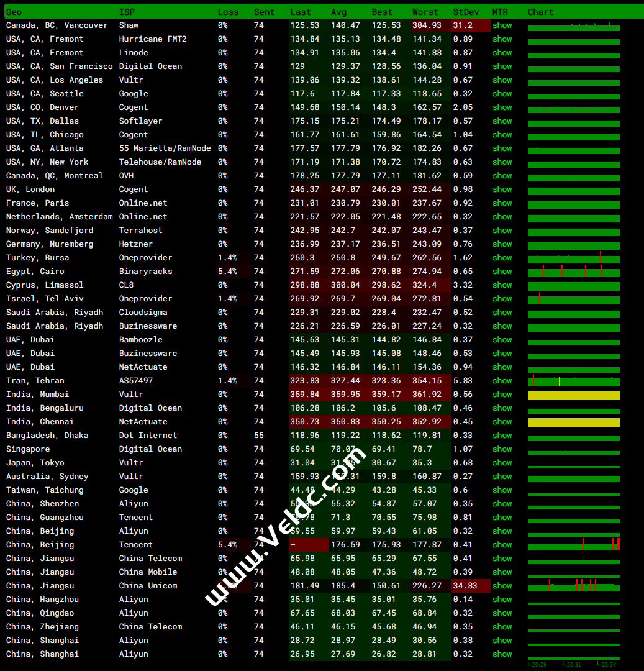Click show link in UK London row

pyautogui.click(x=502, y=189)
